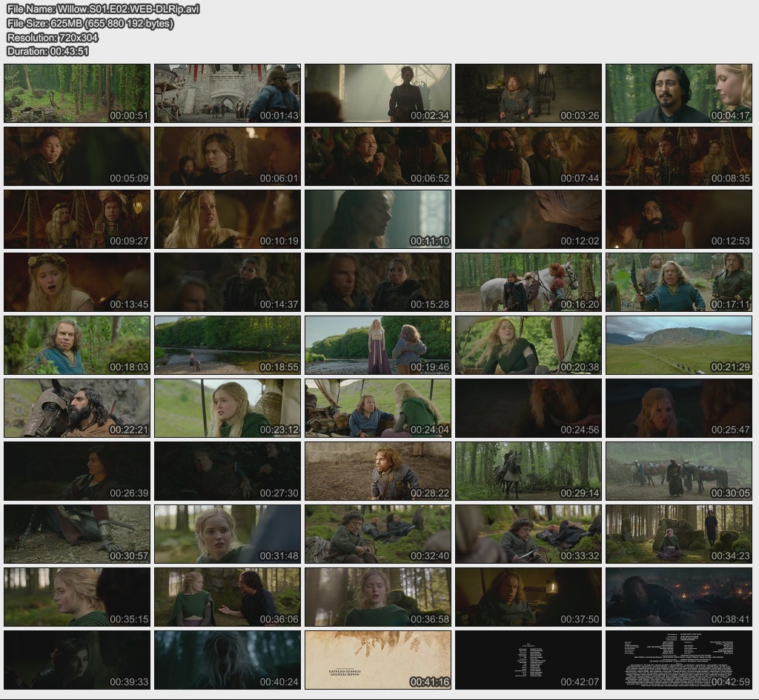Choose the frame marked 00:27:30
This screenshot has height=700, width=759.
pyautogui.click(x=228, y=471)
